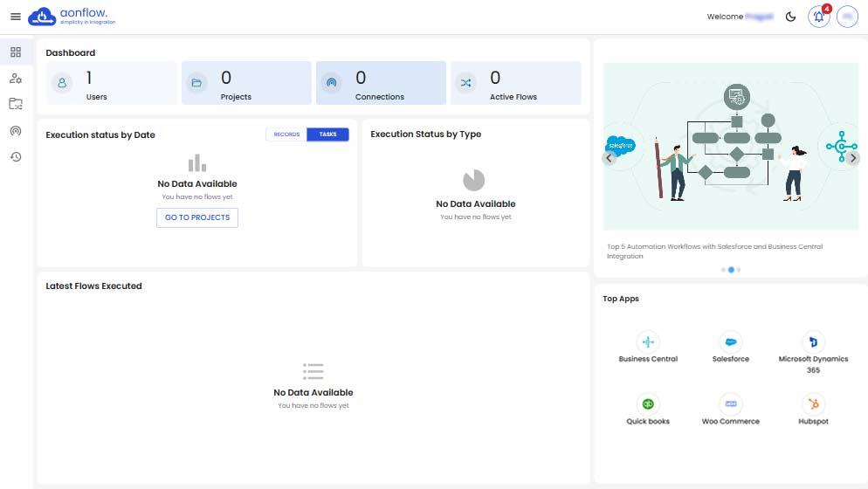This screenshot has width=868, height=489.
Task: Open the notifications bell
Action: [818, 17]
